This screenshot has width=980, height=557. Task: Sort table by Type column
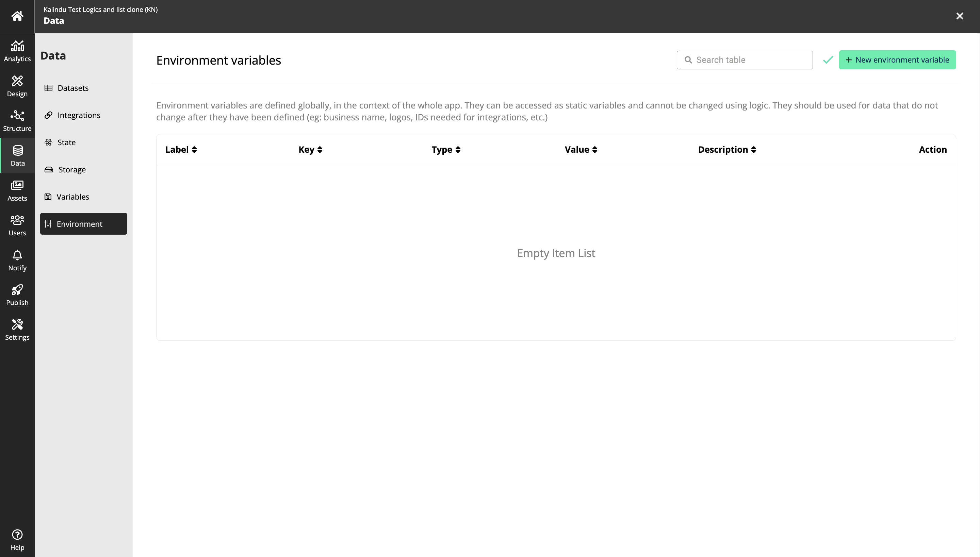coord(446,150)
